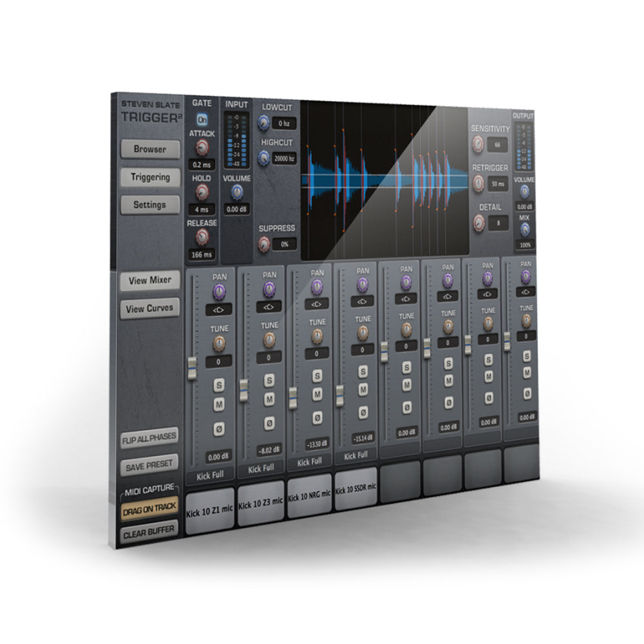Click the -15.14 dB level field
The width and height of the screenshot is (644, 644).
coord(363,438)
